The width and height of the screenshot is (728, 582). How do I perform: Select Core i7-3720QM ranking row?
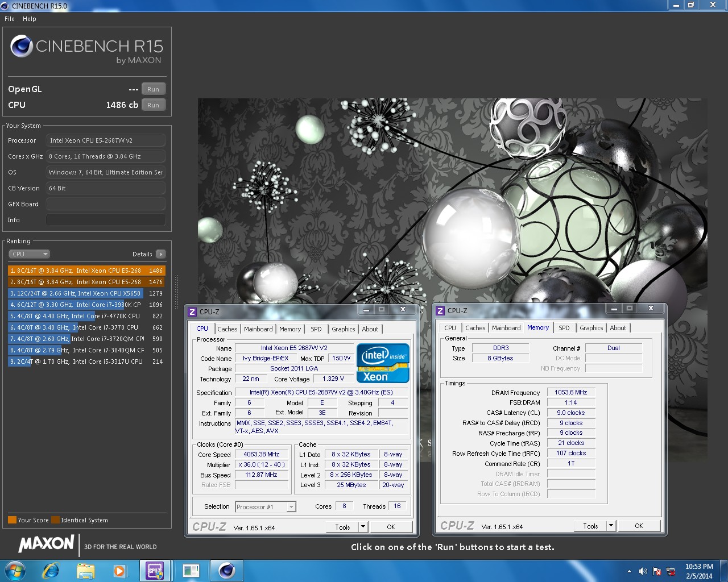[86, 339]
